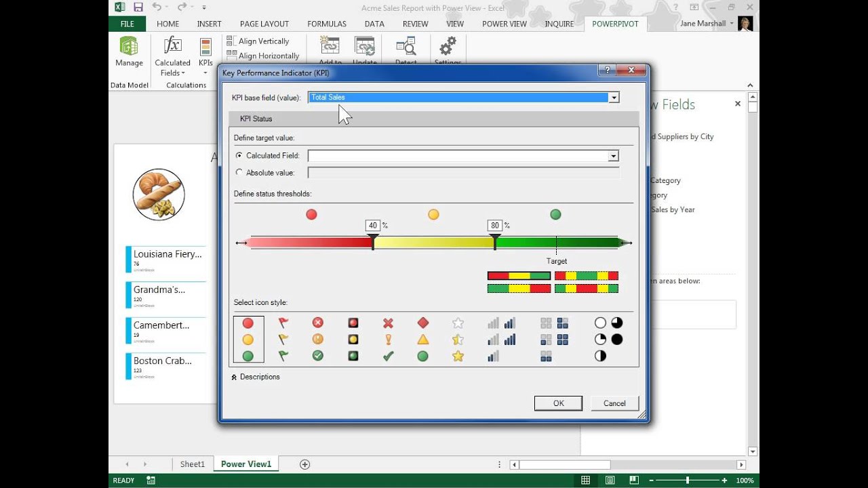Click the 100% zoom level
Viewport: 868px width, 488px height.
(745, 481)
